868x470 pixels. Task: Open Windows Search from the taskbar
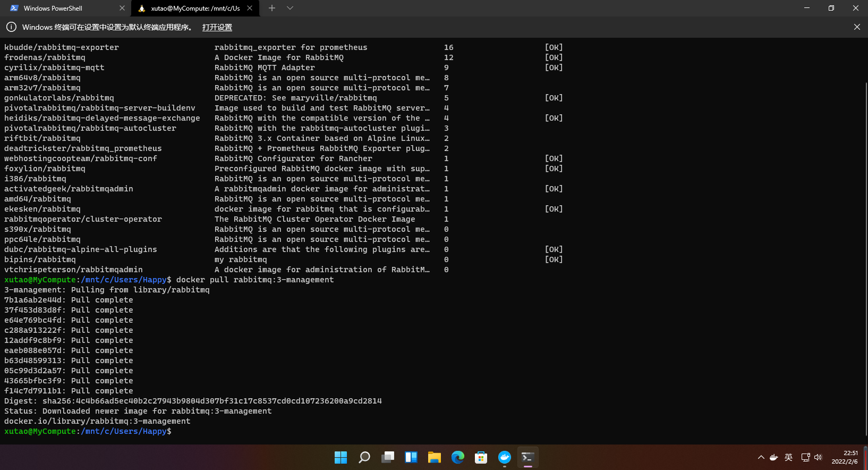tap(364, 457)
